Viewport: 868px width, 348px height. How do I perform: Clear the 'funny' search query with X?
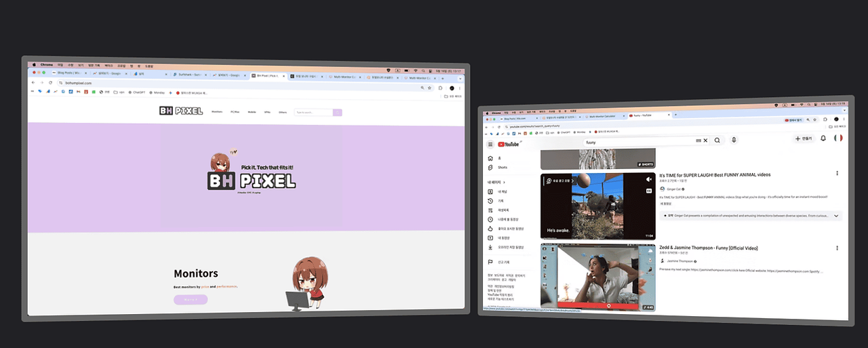[705, 140]
